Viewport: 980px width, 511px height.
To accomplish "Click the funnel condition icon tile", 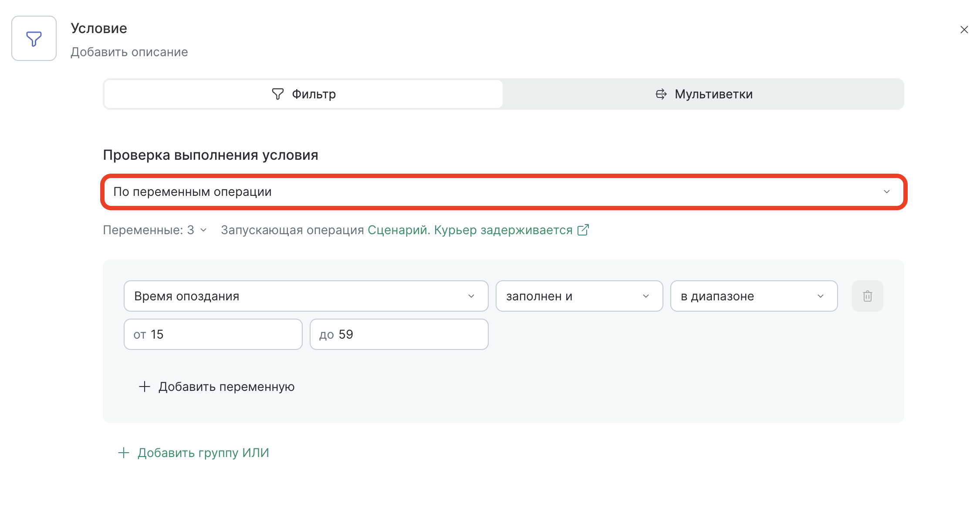I will pos(34,38).
